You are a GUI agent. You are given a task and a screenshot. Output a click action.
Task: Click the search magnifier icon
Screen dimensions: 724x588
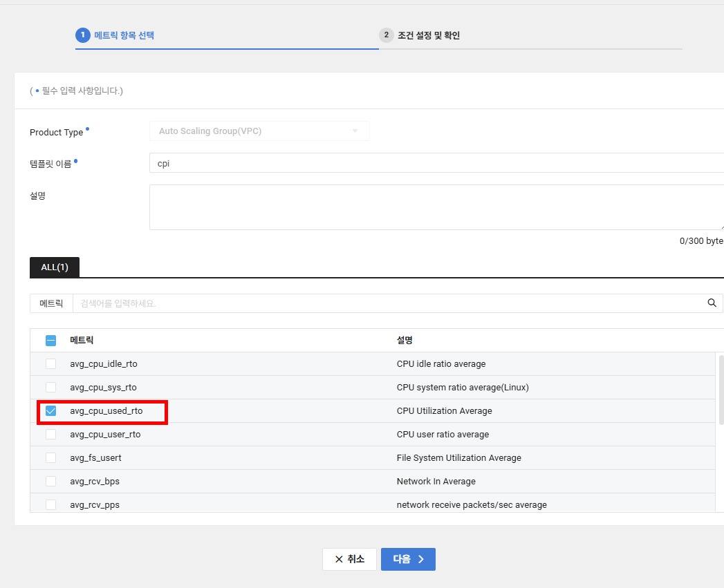coord(712,303)
